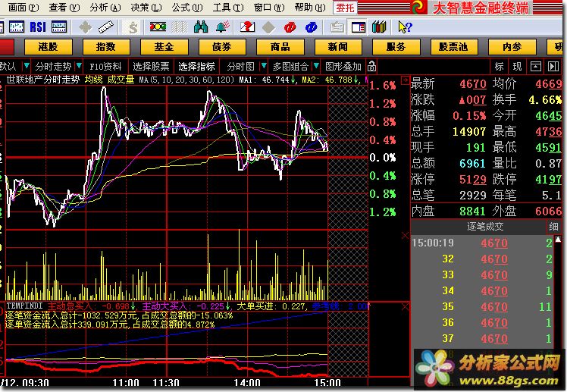
Task: Click the alarm bell alert icon
Action: (x=223, y=27)
